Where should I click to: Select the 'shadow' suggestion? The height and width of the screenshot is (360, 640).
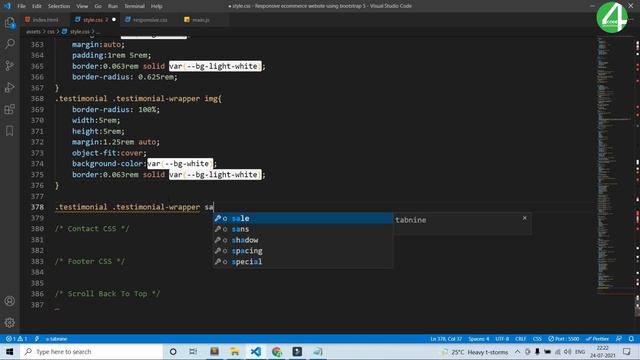tap(302, 240)
